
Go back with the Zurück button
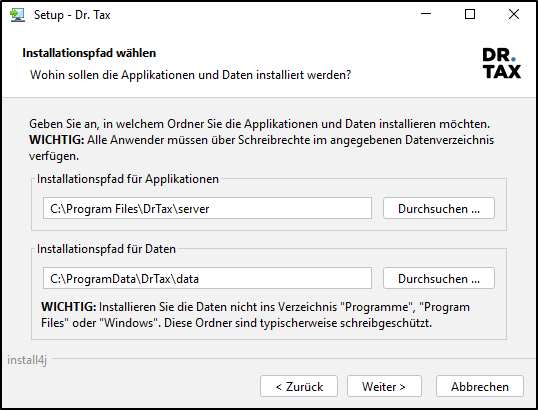coord(299,386)
